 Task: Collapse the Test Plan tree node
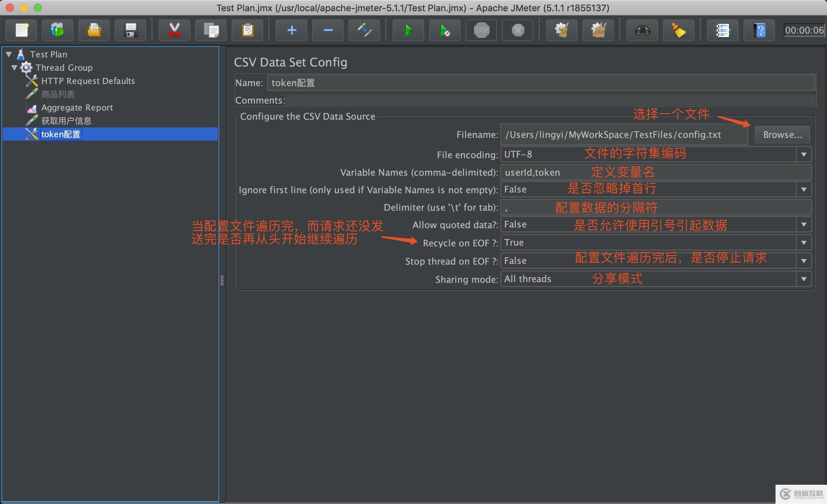pos(9,54)
